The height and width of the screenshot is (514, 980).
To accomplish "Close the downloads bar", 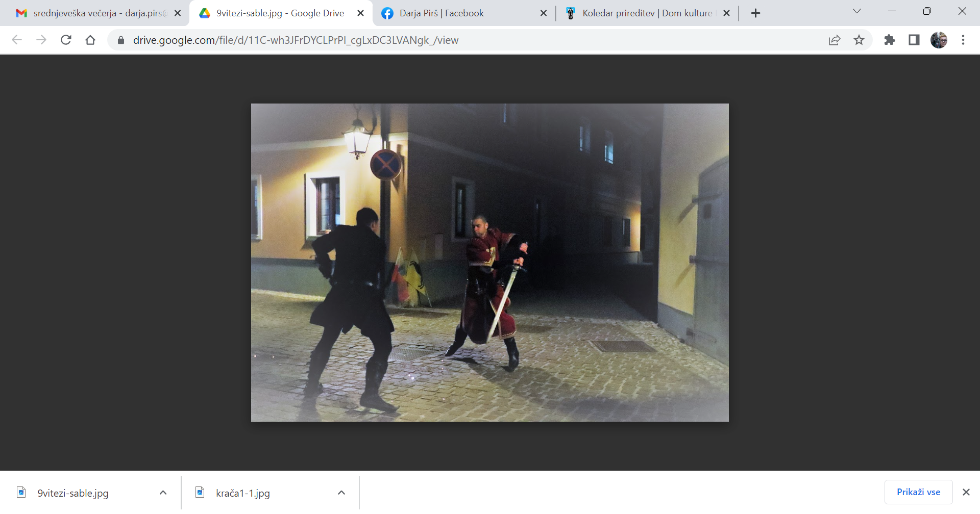I will tap(966, 492).
